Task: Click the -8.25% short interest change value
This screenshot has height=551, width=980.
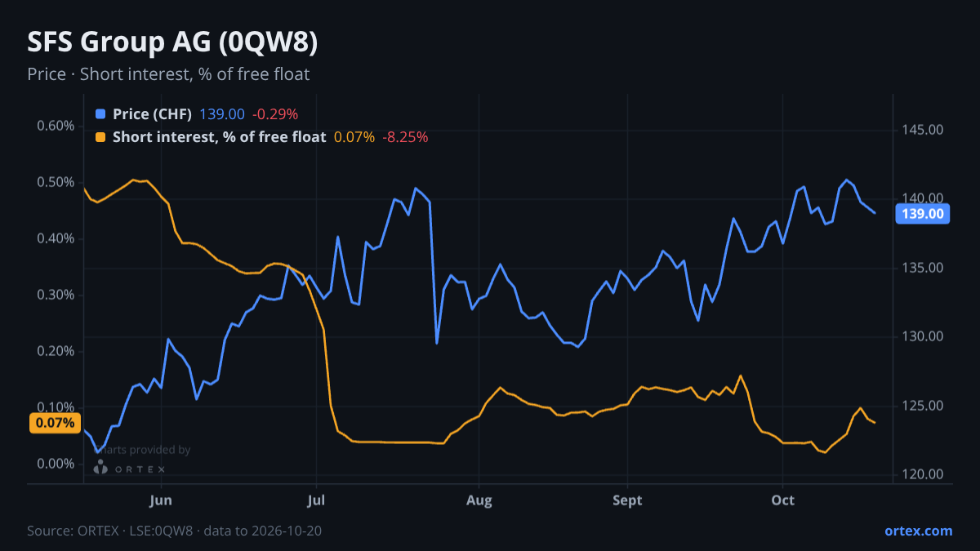Action: tap(405, 137)
